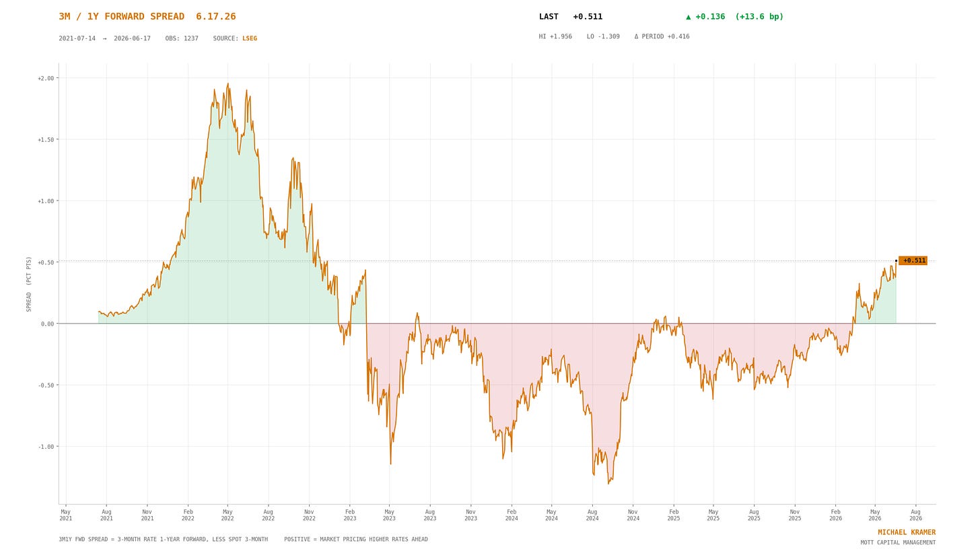Click the "Feb 2023" x-axis label
This screenshot has height=551, width=980.
coord(350,515)
